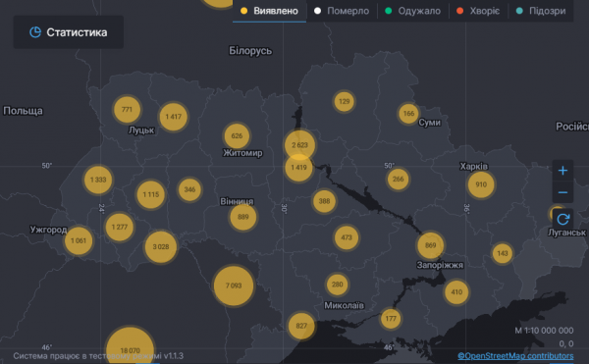Select the 869 marker above Запоріжжя
Image resolution: width=589 pixels, height=364 pixels.
(x=431, y=245)
